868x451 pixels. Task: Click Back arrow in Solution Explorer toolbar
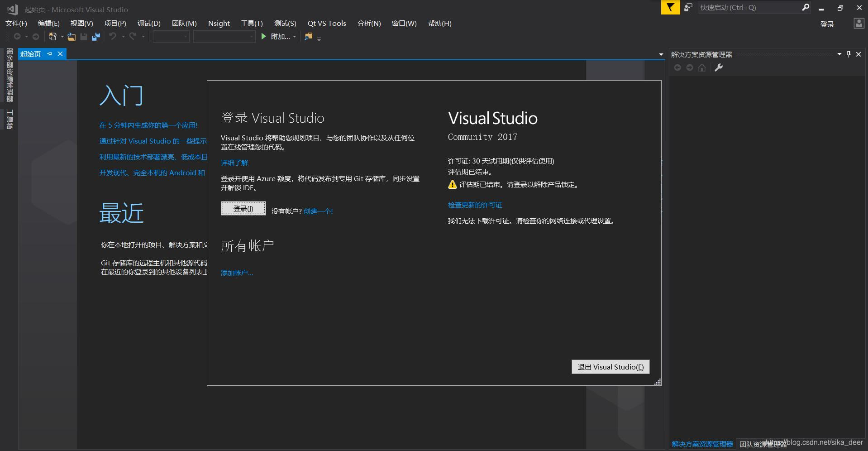click(677, 67)
